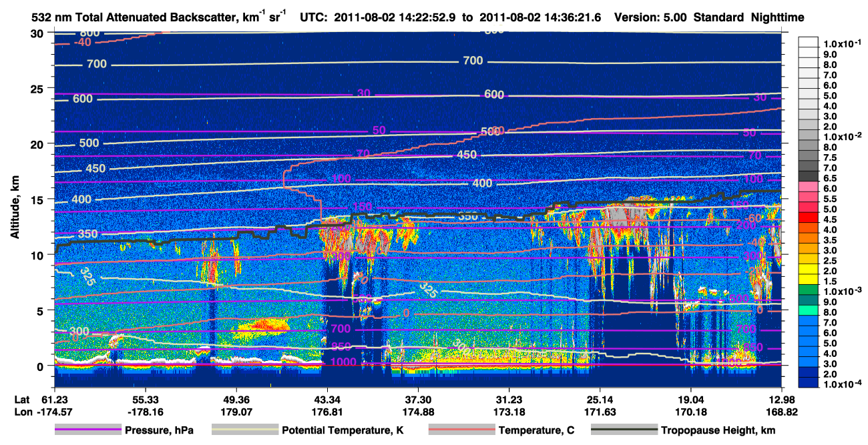Click the Pressure, hPa legend line swatch
Screen dimensions: 868x445
coord(88,430)
